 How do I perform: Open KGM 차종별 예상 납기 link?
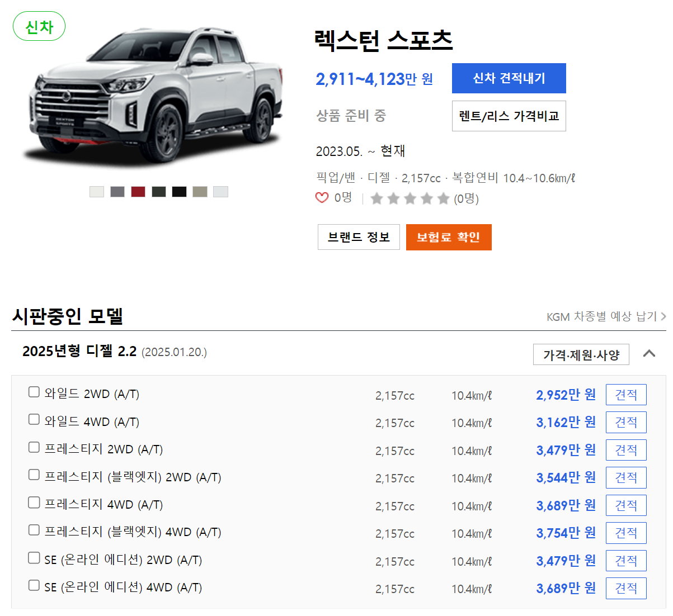click(x=606, y=316)
